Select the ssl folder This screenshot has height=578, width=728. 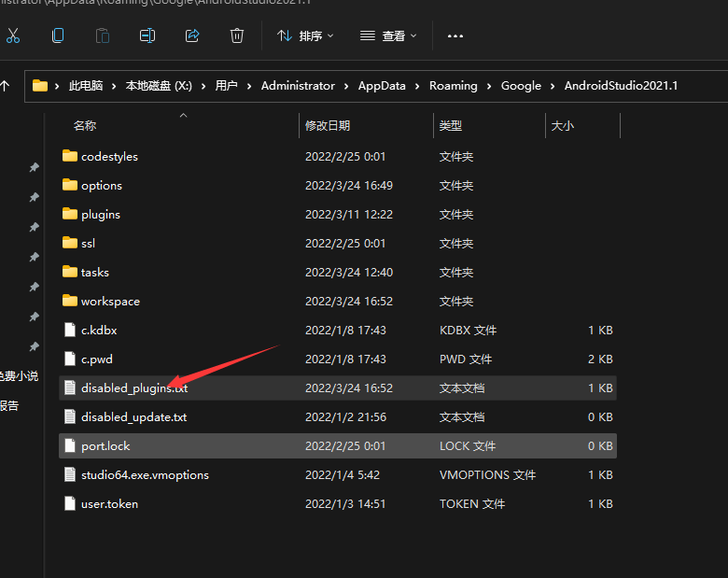point(338,243)
